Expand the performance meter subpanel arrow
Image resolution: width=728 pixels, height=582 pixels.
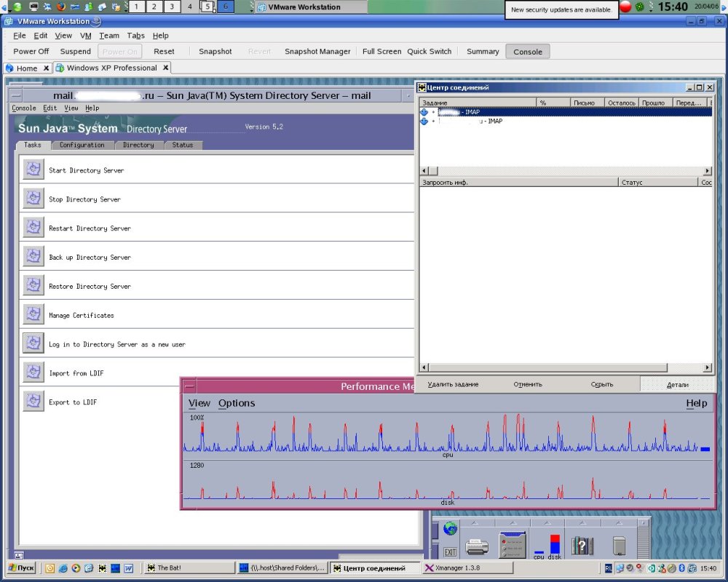tap(547, 523)
